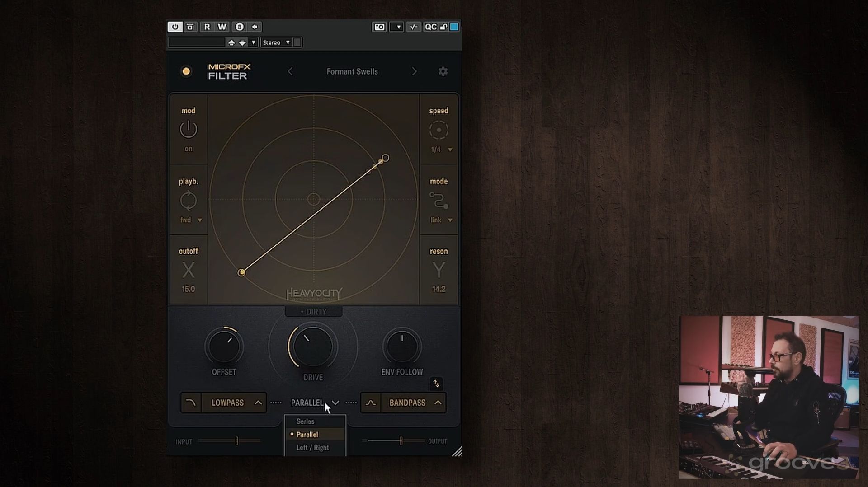Switch A/B setting with the circled 'a' button
Image resolution: width=868 pixels, height=487 pixels.
coord(239,27)
